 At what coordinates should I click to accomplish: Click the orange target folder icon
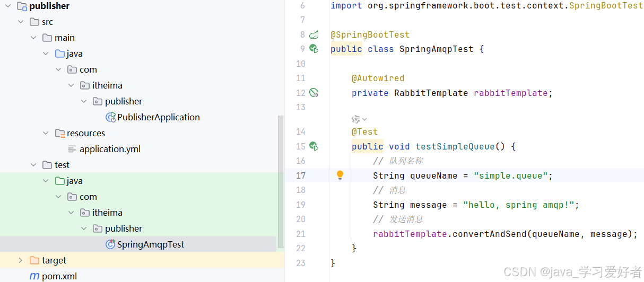tap(34, 260)
